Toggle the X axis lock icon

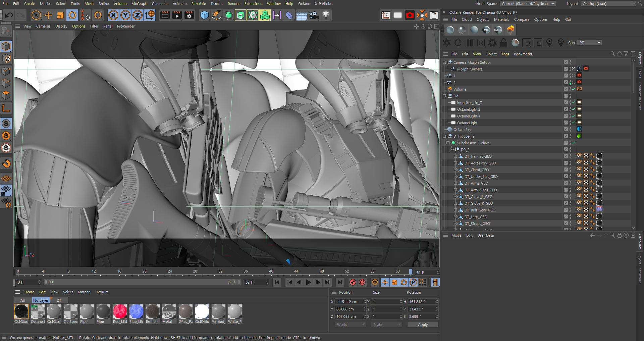point(113,15)
